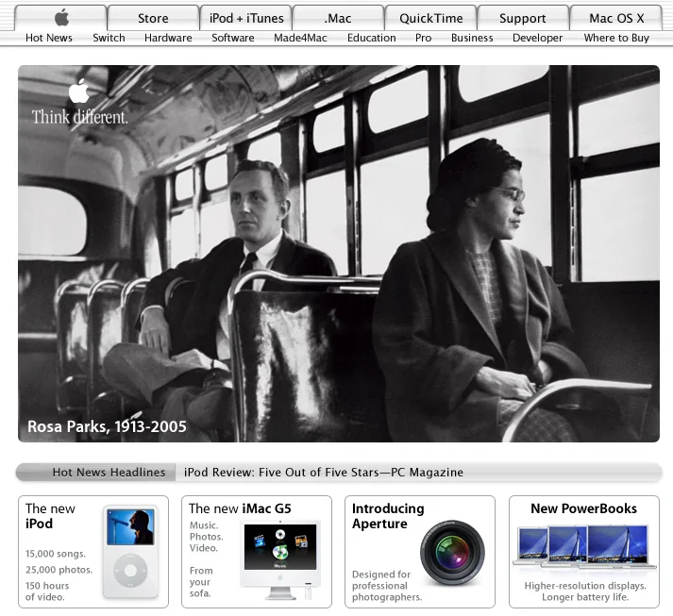Click the Hot News Headlines label
673x616 pixels.
(x=109, y=473)
